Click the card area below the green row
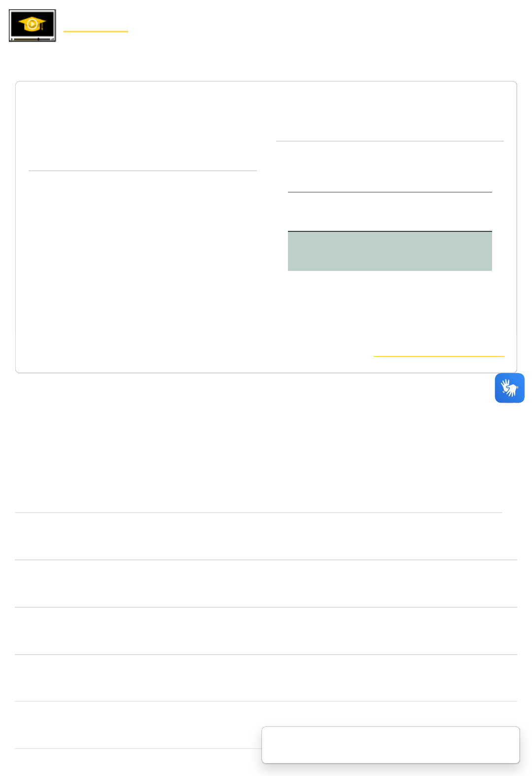Screen dimensions: 532x776 pyautogui.click(x=390, y=301)
